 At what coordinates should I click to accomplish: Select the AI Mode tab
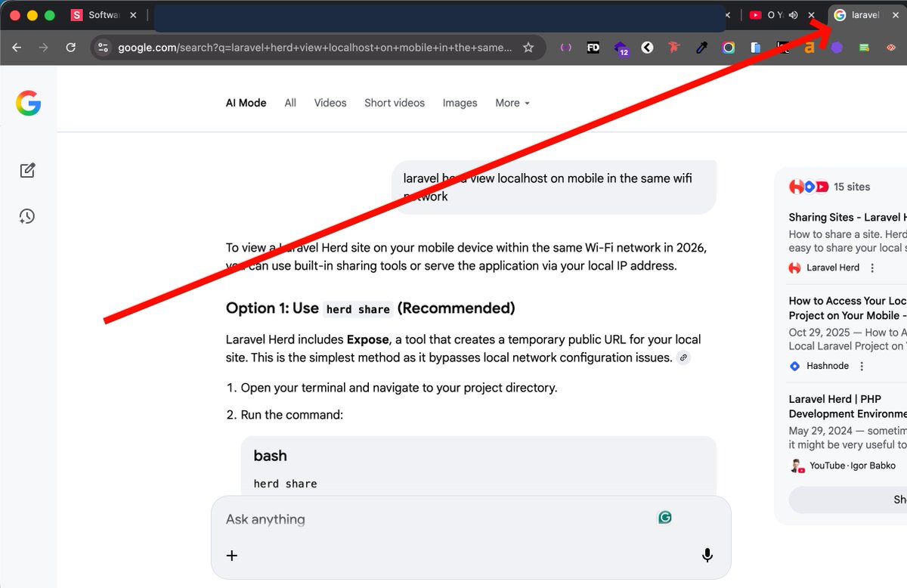pos(246,103)
